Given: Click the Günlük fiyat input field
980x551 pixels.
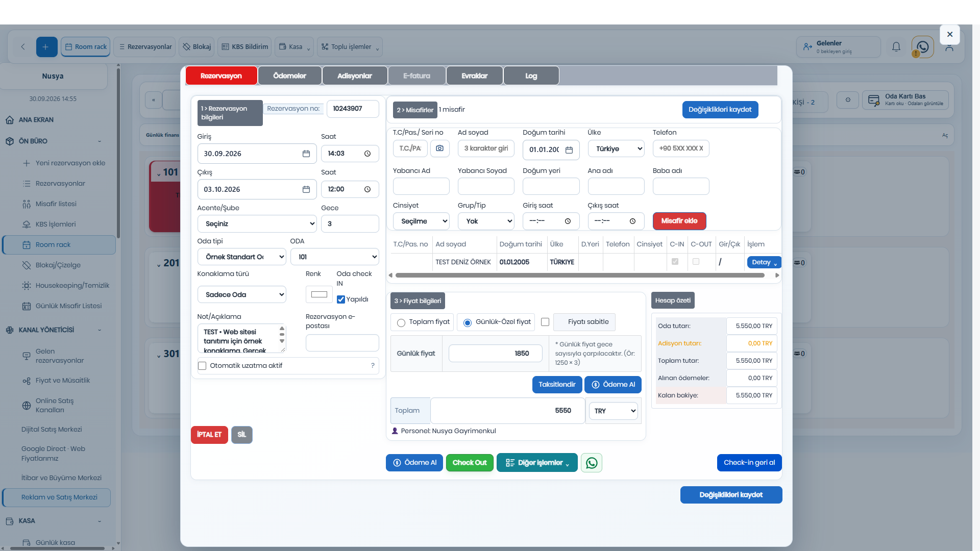Looking at the screenshot, I should (x=495, y=354).
